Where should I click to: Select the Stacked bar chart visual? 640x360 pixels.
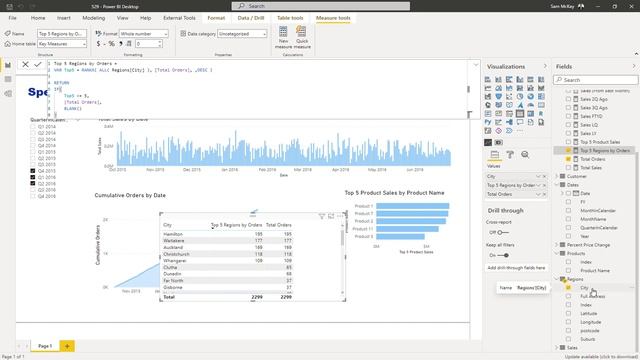(488, 79)
